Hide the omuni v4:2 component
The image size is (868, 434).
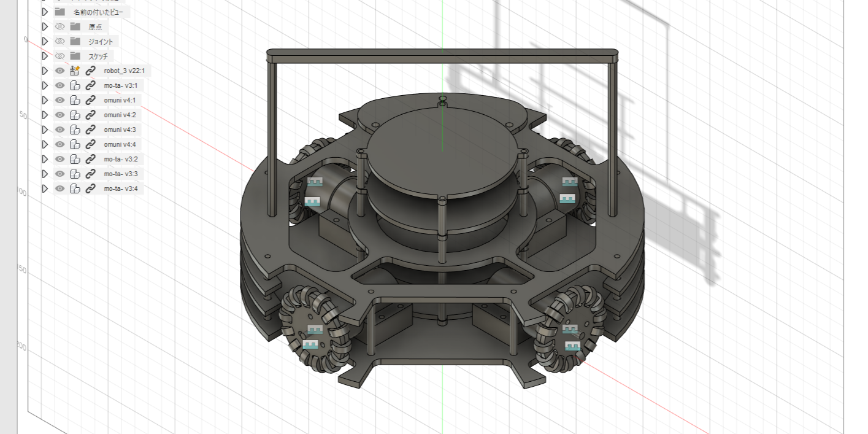[x=60, y=115]
